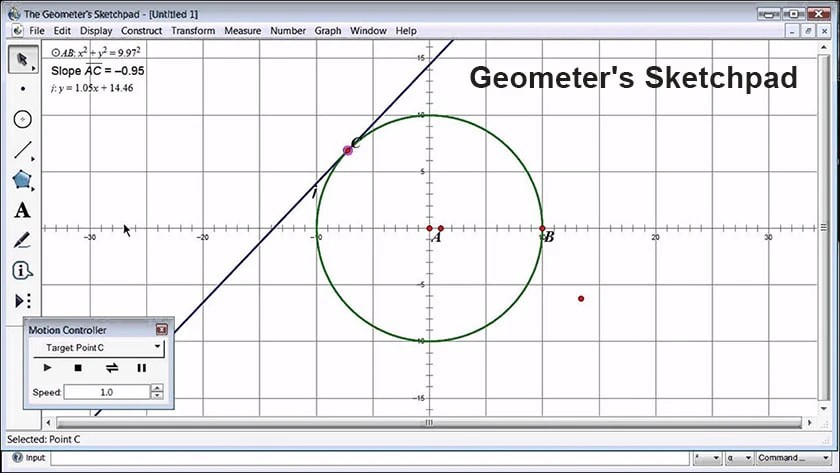Click the help icon next to Input
840x473 pixels.
coord(17,457)
